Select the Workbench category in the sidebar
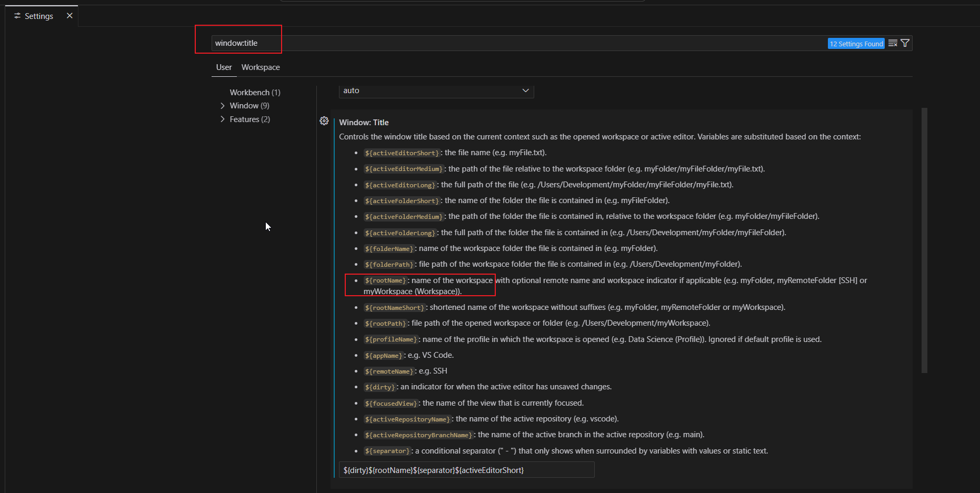Viewport: 980px width, 493px height. (x=255, y=92)
